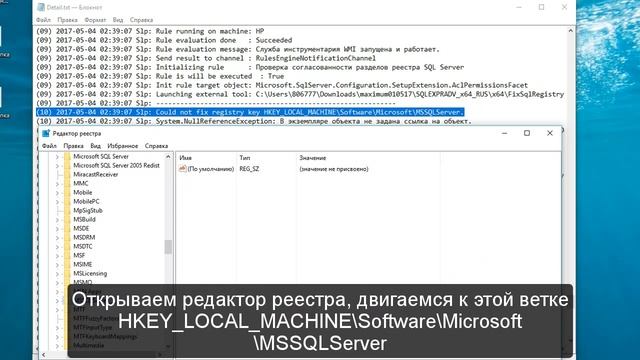Select Microsoft SQL Server 2005 Redist key
Viewport: 640px width, 360px height.
[x=116, y=166]
